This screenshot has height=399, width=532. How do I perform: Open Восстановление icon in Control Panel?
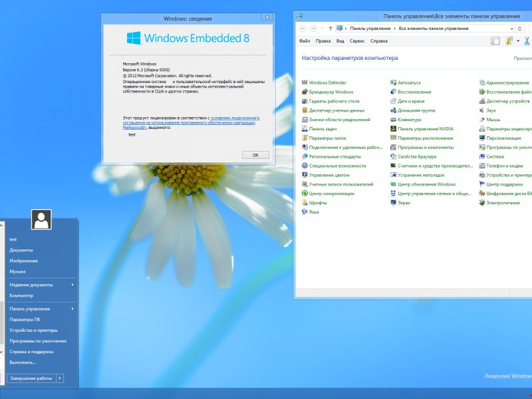tap(393, 92)
